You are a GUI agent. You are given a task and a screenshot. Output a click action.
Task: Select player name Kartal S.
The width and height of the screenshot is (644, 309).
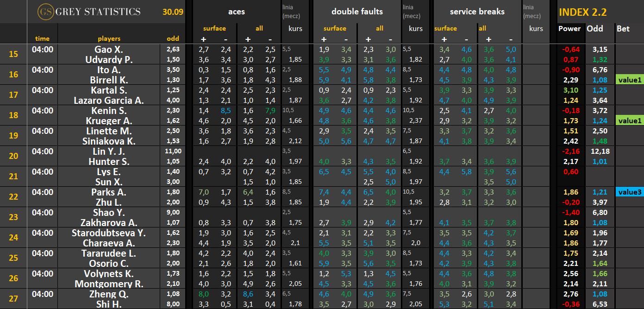(x=109, y=90)
